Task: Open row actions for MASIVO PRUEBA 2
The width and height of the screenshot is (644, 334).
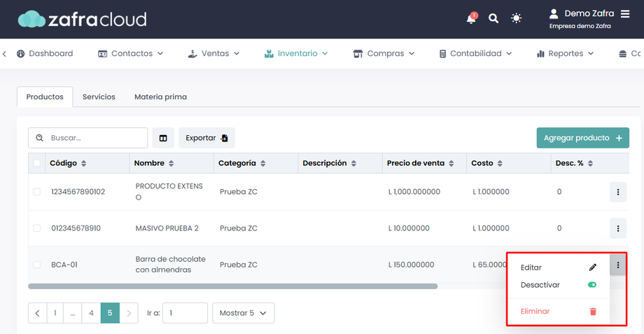Action: pyautogui.click(x=617, y=228)
